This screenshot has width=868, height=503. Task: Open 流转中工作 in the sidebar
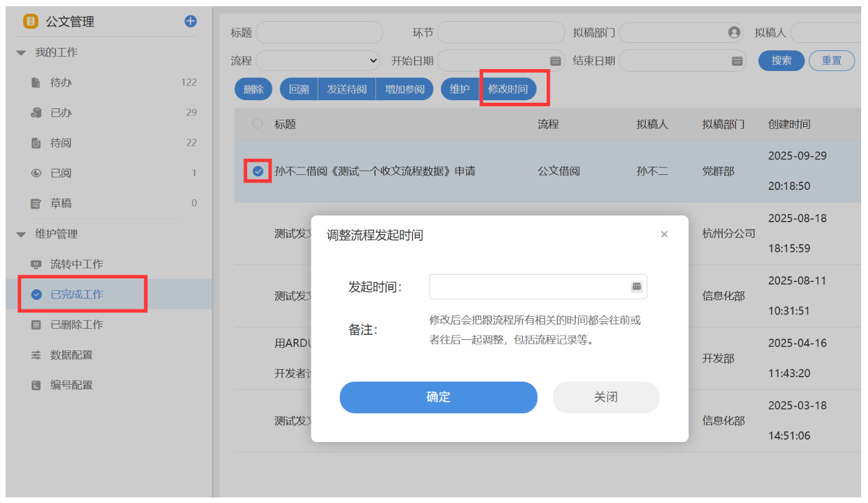pyautogui.click(x=76, y=264)
